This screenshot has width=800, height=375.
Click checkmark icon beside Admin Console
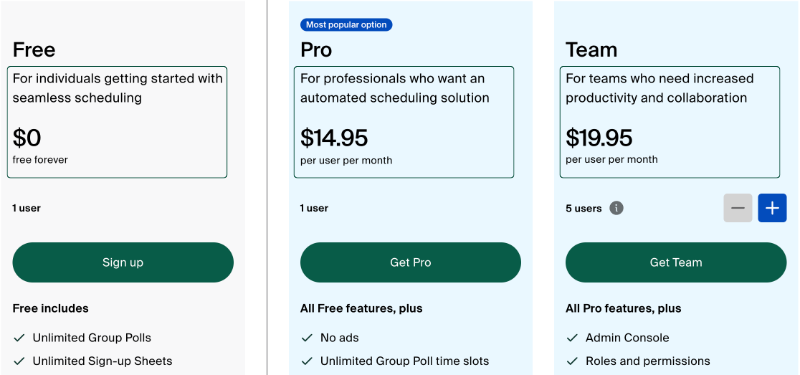(572, 338)
